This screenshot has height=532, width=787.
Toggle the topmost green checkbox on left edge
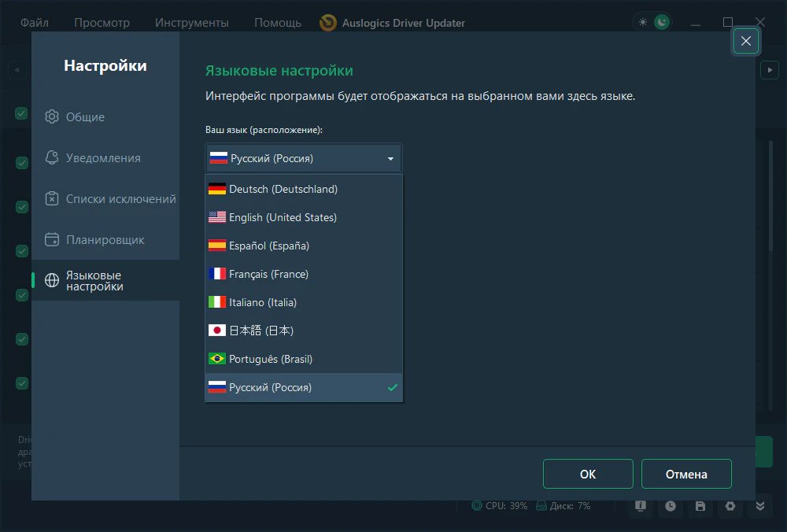pyautogui.click(x=21, y=113)
